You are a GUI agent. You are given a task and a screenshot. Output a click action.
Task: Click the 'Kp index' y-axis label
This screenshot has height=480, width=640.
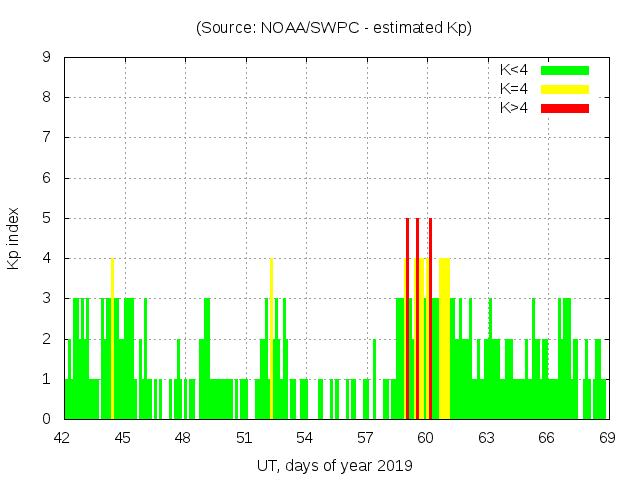click(x=14, y=238)
